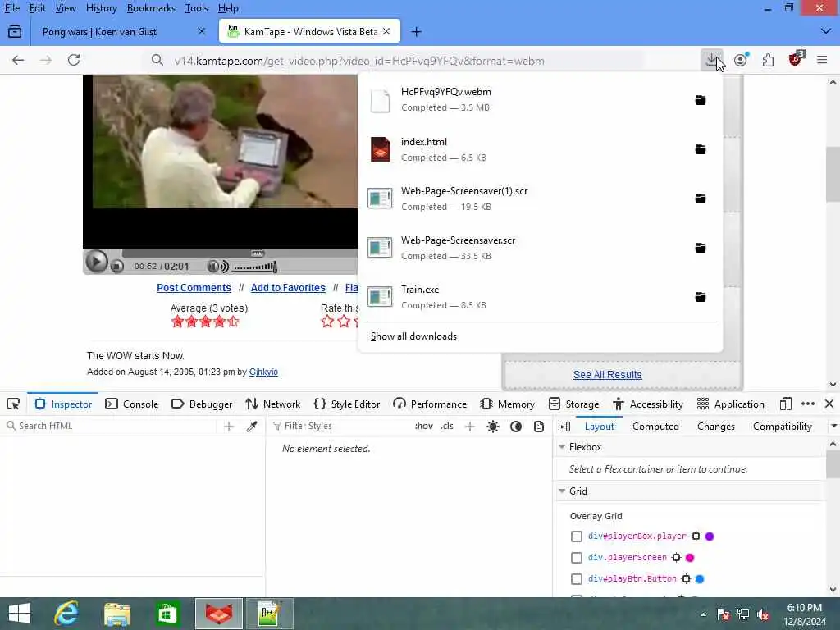The width and height of the screenshot is (840, 630).
Task: Change div.playerScreen pink color swatch
Action: (690, 558)
